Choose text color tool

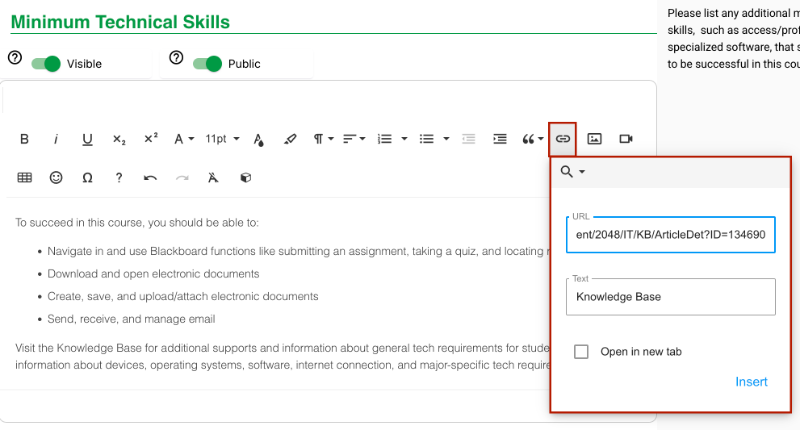(259, 139)
